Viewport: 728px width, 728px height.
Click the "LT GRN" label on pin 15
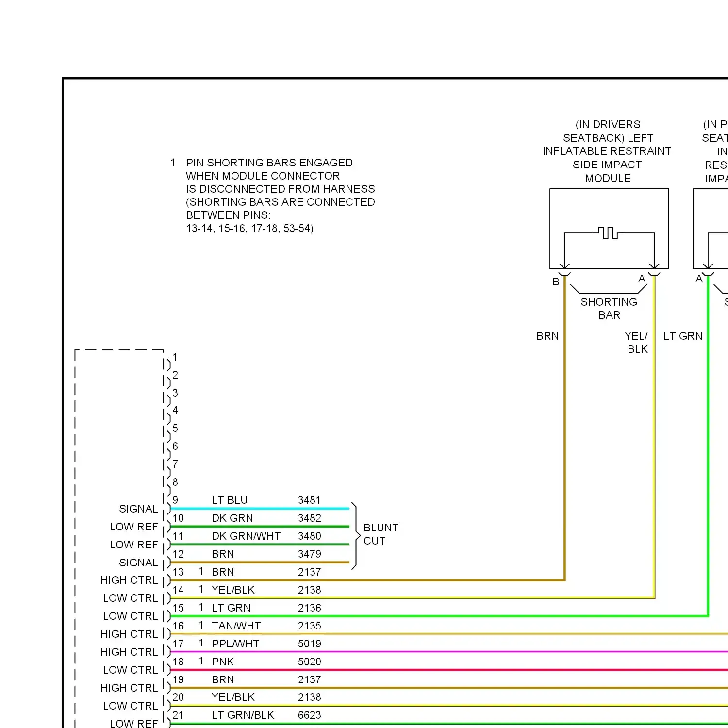pos(231,608)
